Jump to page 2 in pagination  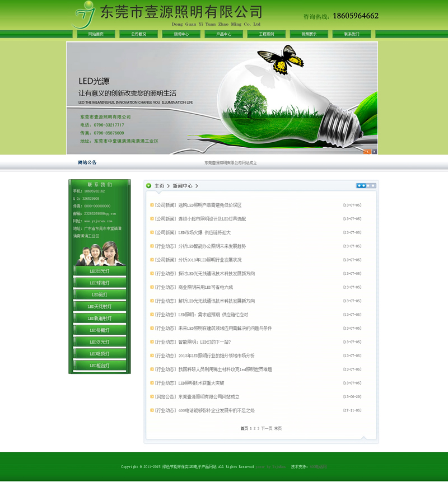255,428
